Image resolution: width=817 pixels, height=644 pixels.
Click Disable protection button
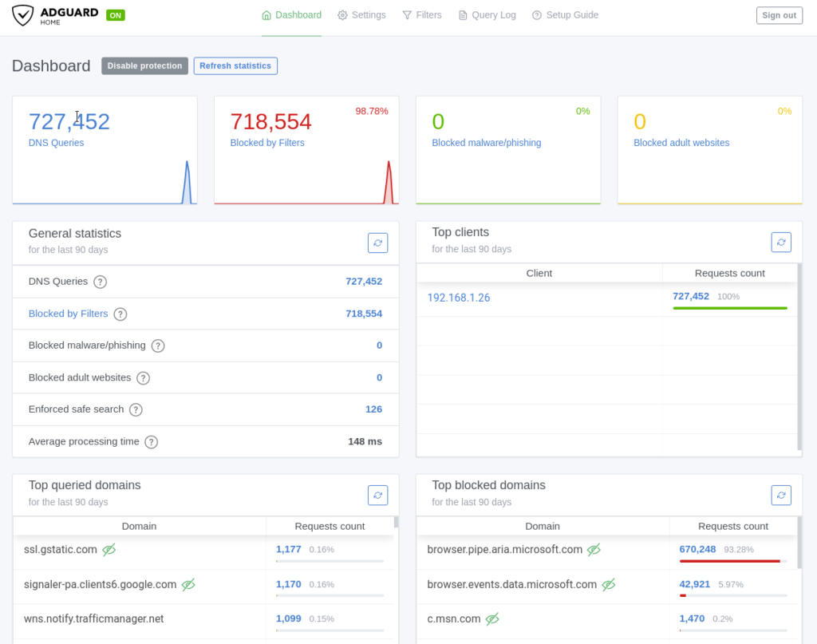point(145,65)
